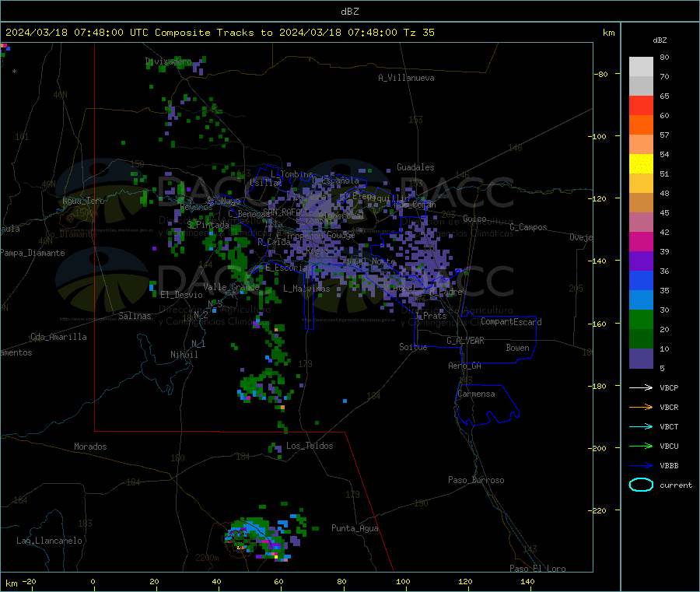Click the blue VBBB arrow legend icon
The image size is (700, 592).
pos(641,465)
